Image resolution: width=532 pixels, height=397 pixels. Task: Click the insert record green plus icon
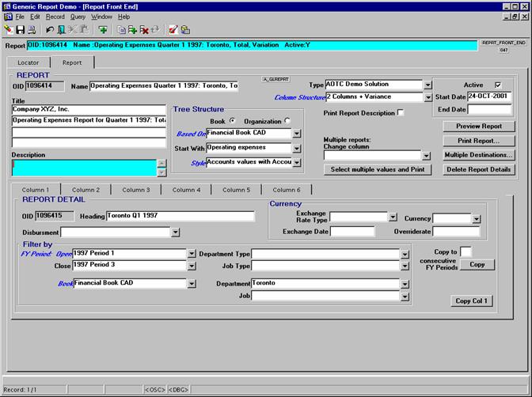click(133, 30)
